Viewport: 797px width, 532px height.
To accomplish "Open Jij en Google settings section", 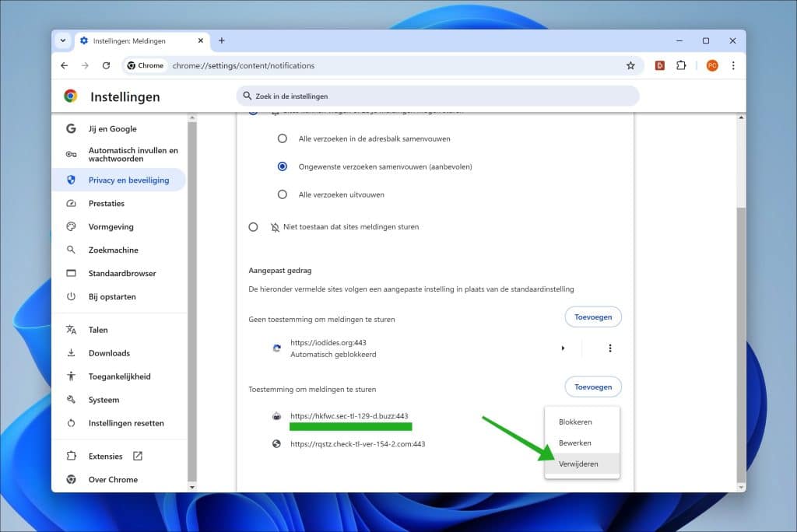I will pyautogui.click(x=119, y=128).
